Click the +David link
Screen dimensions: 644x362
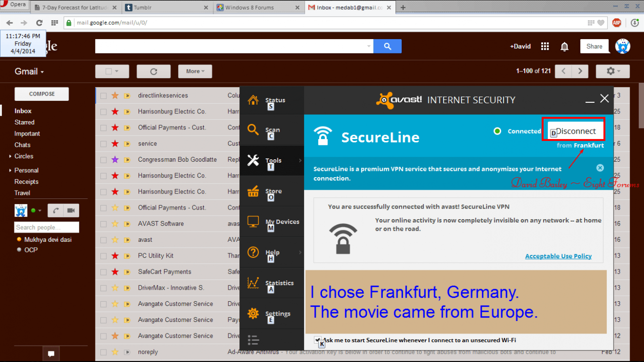coord(520,46)
